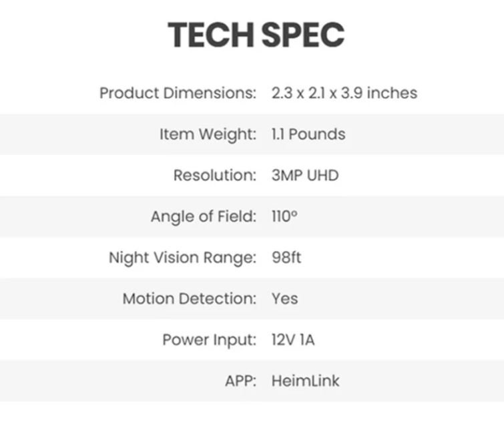Click the 1.1 Pounds value

click(x=308, y=134)
